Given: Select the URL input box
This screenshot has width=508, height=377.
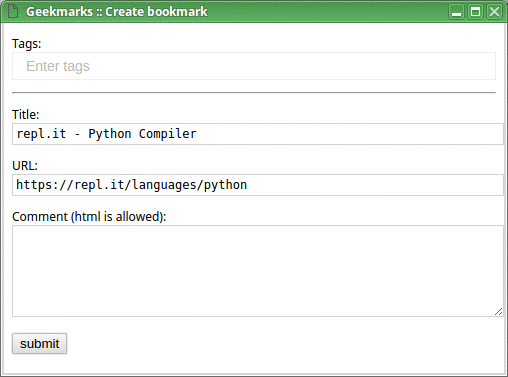Looking at the screenshot, I should pos(258,185).
